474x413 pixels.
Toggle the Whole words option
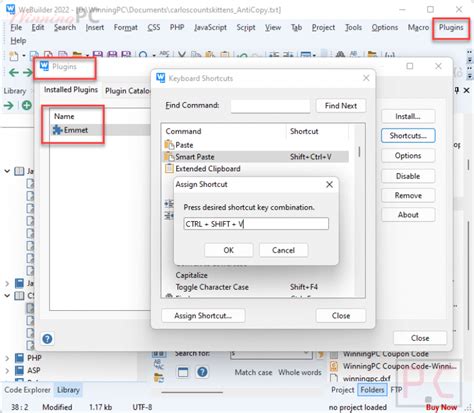[300, 372]
